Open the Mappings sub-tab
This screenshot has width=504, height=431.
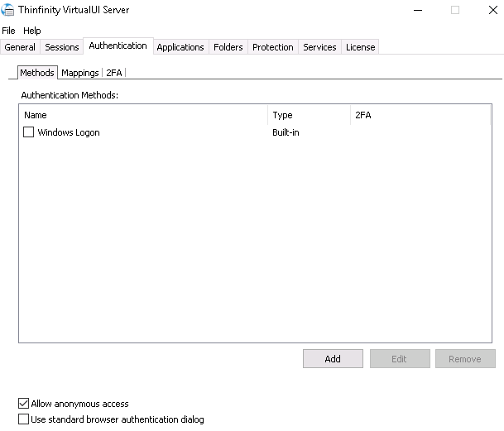80,73
